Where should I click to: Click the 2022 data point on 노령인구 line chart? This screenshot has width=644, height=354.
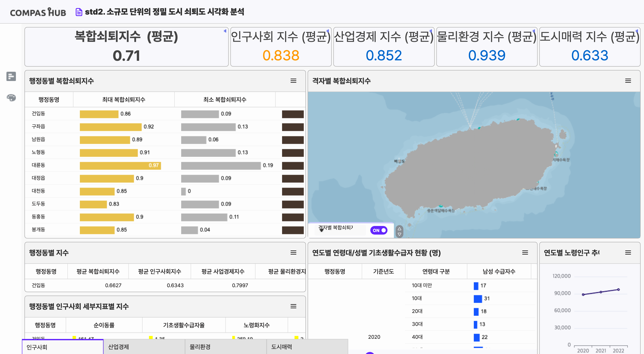[618, 290]
